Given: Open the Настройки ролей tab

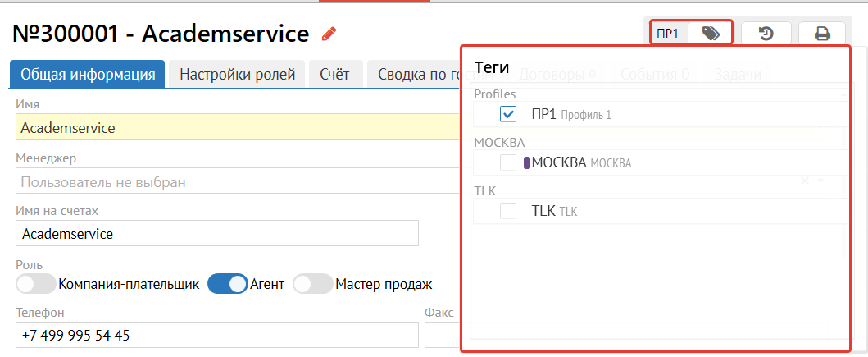Looking at the screenshot, I should [237, 75].
